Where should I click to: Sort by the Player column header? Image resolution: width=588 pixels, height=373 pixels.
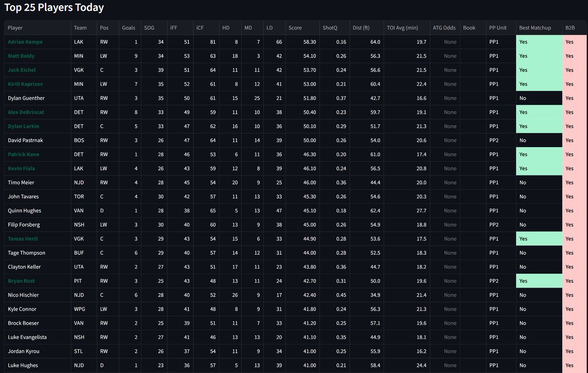coord(15,27)
